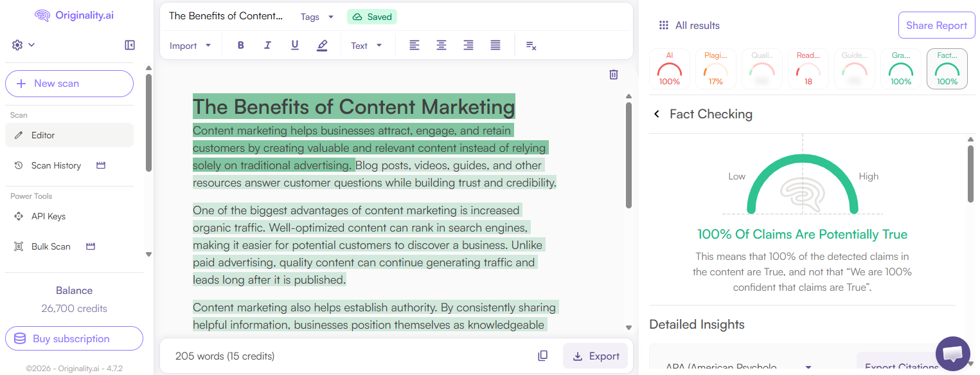Click the editor scrollbar down arrow
This screenshot has width=980, height=375.
pyautogui.click(x=629, y=329)
